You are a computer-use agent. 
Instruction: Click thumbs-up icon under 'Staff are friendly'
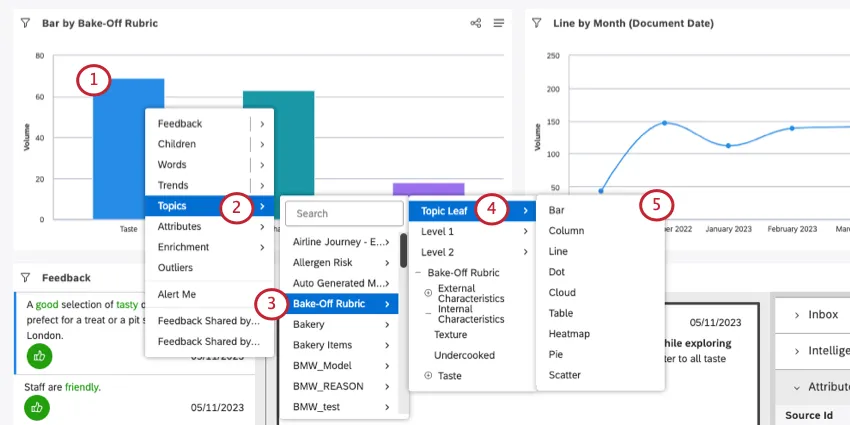click(37, 407)
